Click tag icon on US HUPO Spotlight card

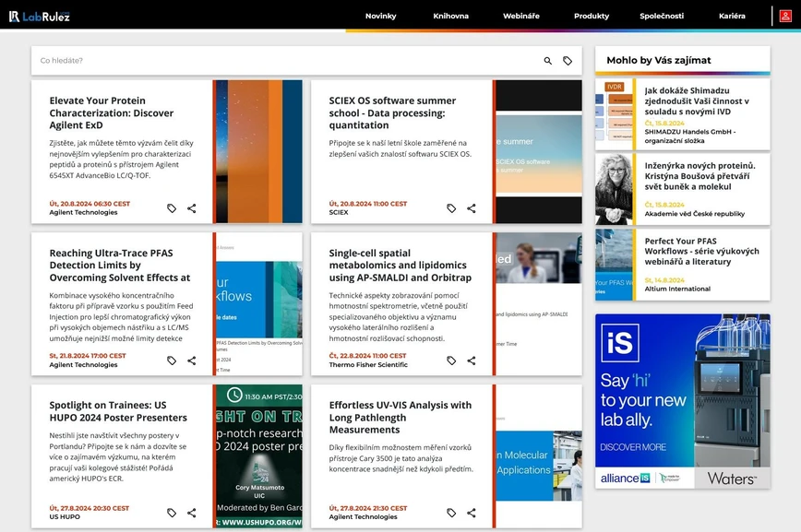pos(172,513)
